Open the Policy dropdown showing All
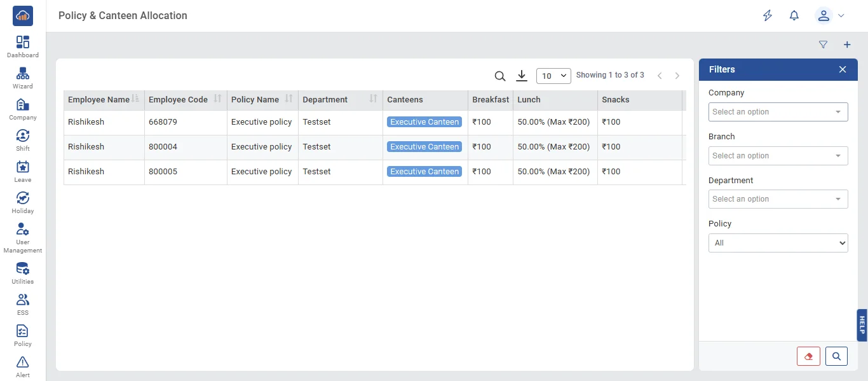Viewport: 868px width, 381px height. pyautogui.click(x=778, y=243)
